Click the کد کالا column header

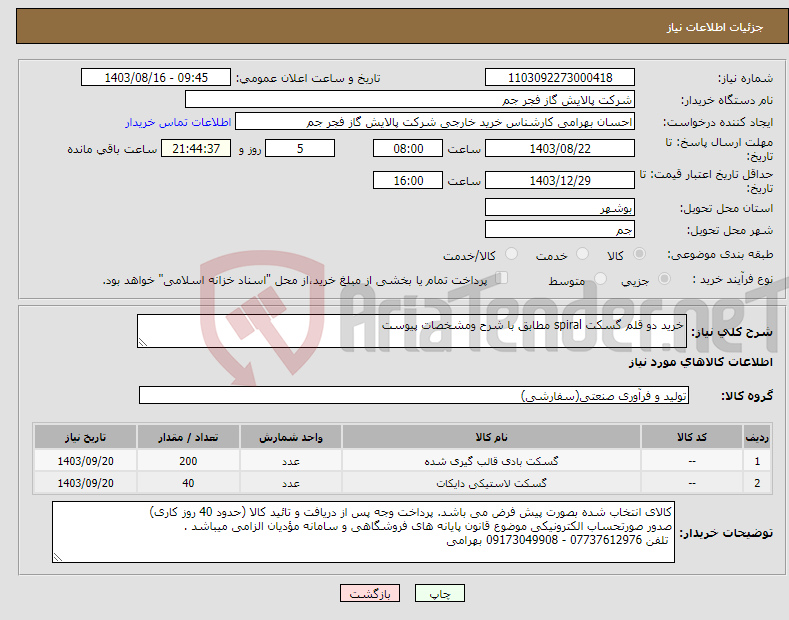pyautogui.click(x=692, y=437)
